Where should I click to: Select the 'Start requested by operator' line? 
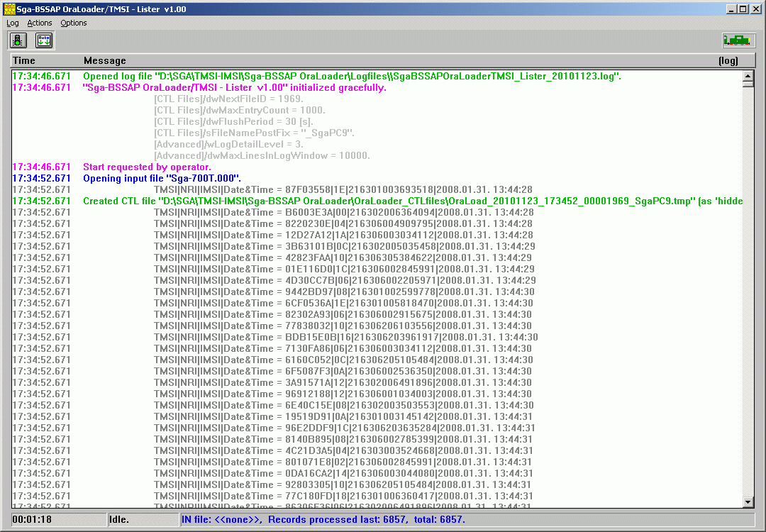(147, 167)
